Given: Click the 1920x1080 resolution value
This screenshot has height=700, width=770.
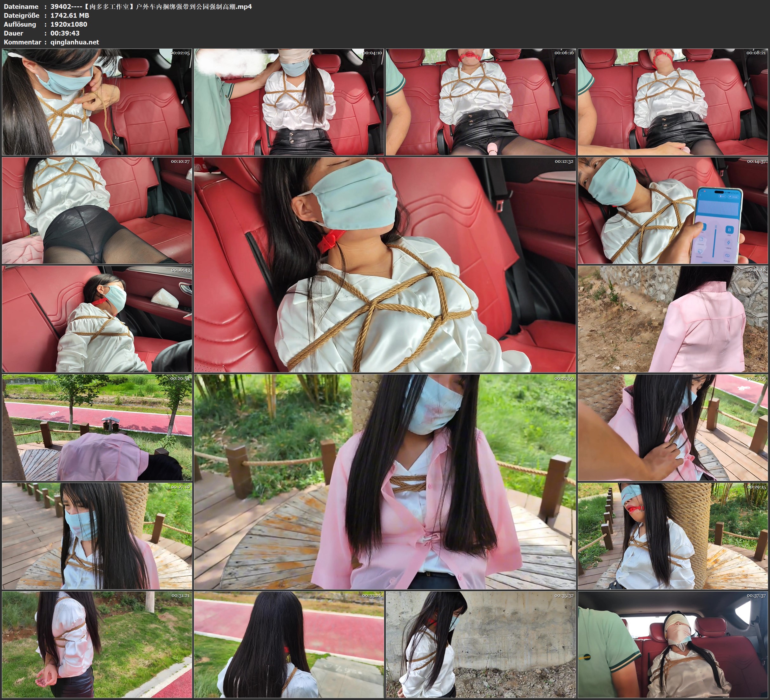Looking at the screenshot, I should click(69, 24).
